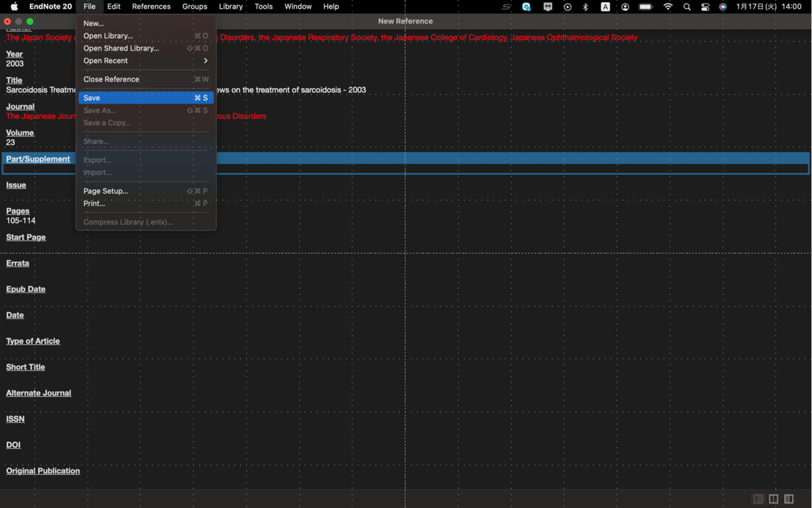Choose Open Library... in the File menu
The width and height of the screenshot is (812, 508).
[146, 36]
